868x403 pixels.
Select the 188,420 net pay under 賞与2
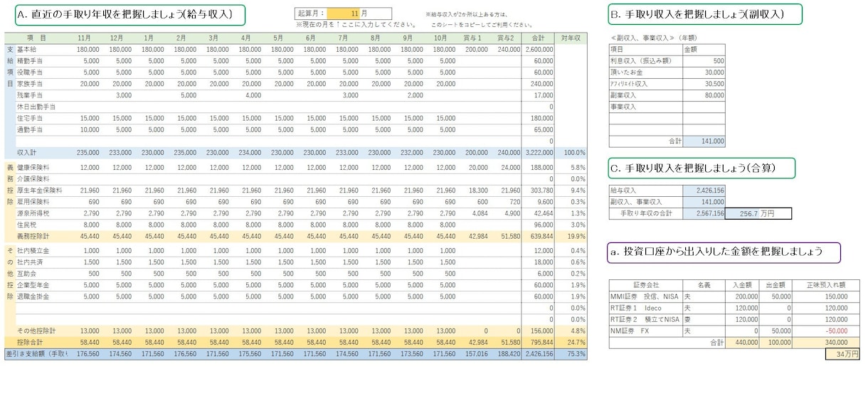point(506,354)
